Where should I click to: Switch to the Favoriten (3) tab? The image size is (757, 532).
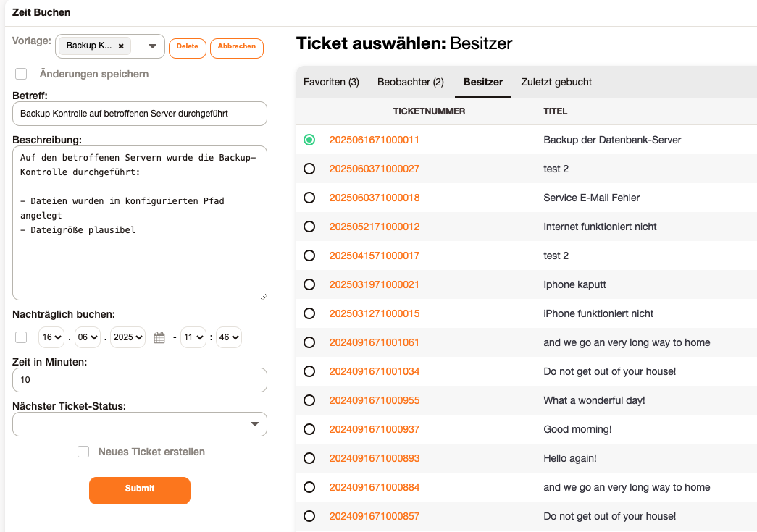[331, 82]
